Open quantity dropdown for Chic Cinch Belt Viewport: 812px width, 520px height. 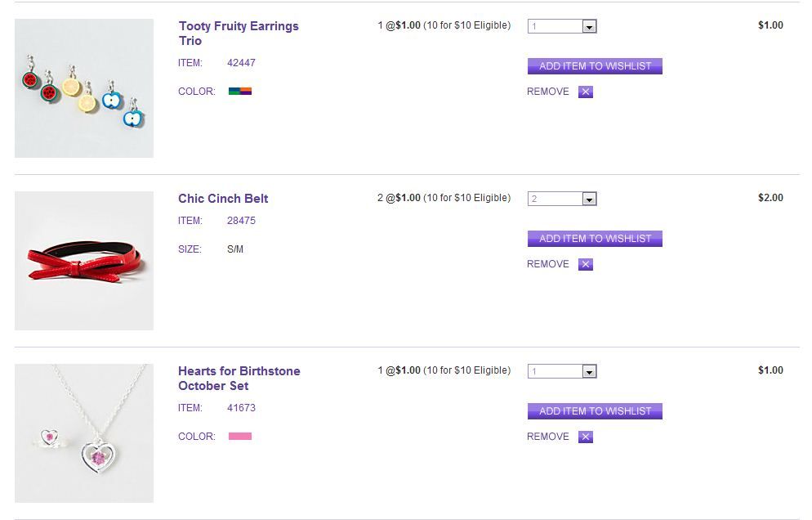pyautogui.click(x=589, y=199)
